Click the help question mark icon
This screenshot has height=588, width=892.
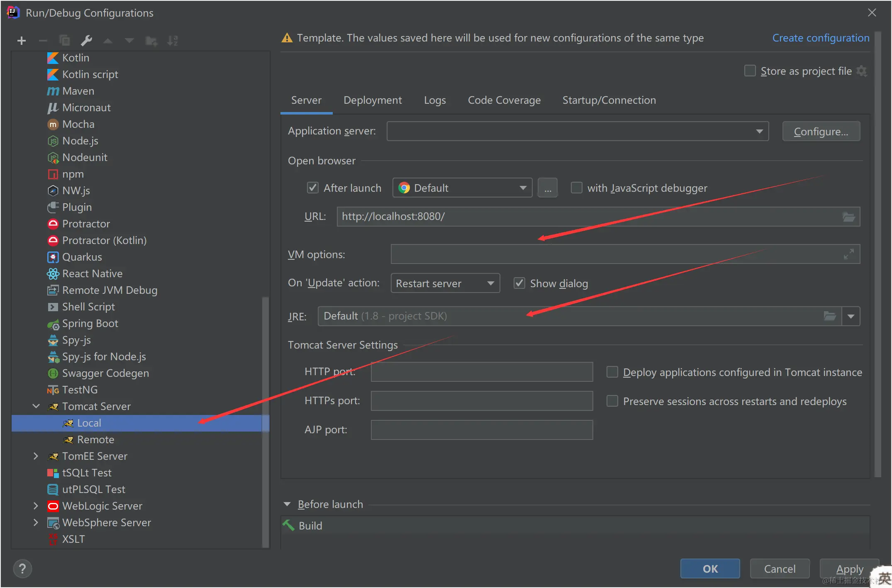pyautogui.click(x=22, y=568)
